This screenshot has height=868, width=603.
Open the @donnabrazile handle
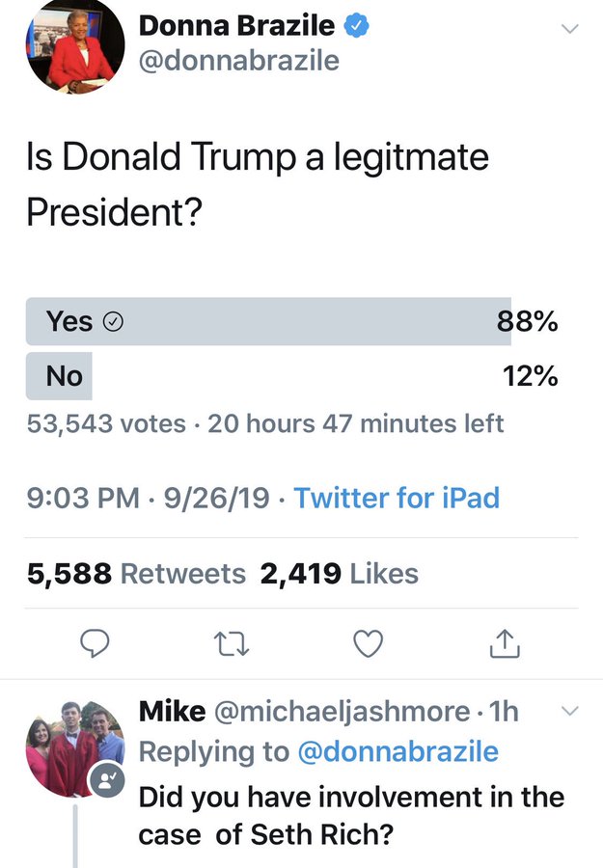[239, 60]
